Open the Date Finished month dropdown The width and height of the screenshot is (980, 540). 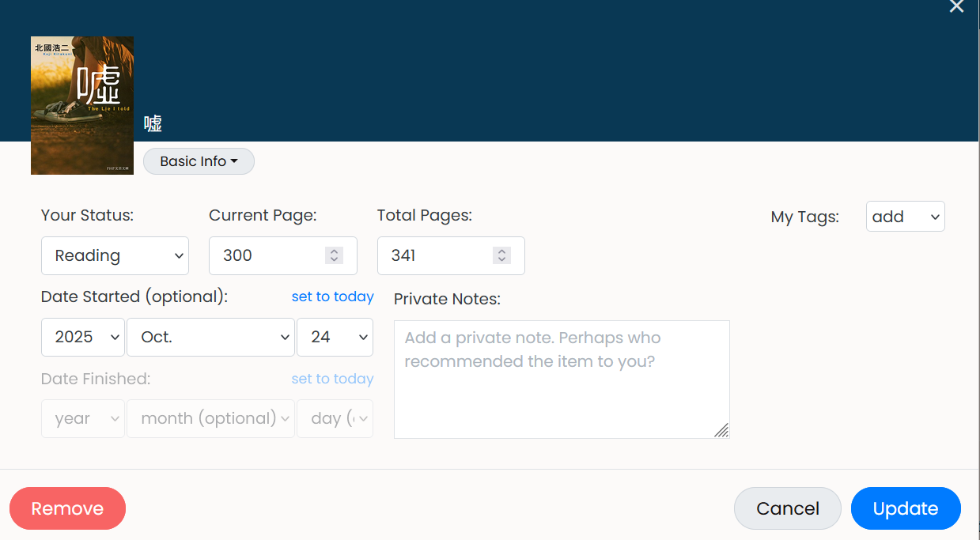pyautogui.click(x=210, y=418)
